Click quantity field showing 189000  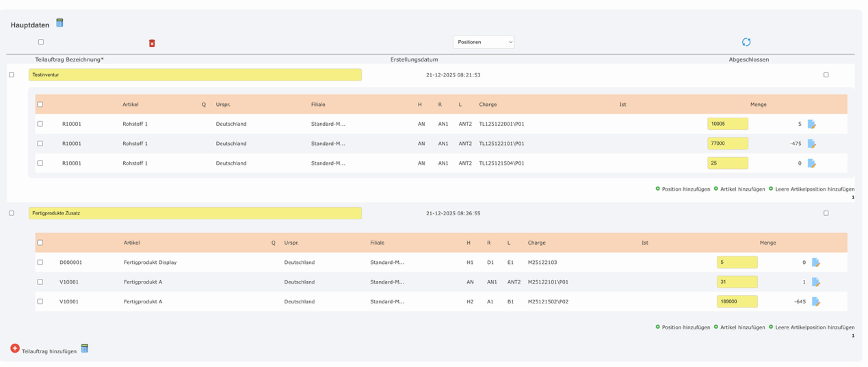(x=737, y=301)
